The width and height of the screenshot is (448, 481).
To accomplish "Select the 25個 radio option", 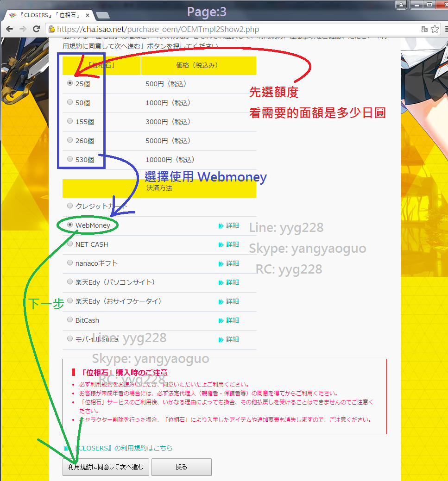I will 70,83.
